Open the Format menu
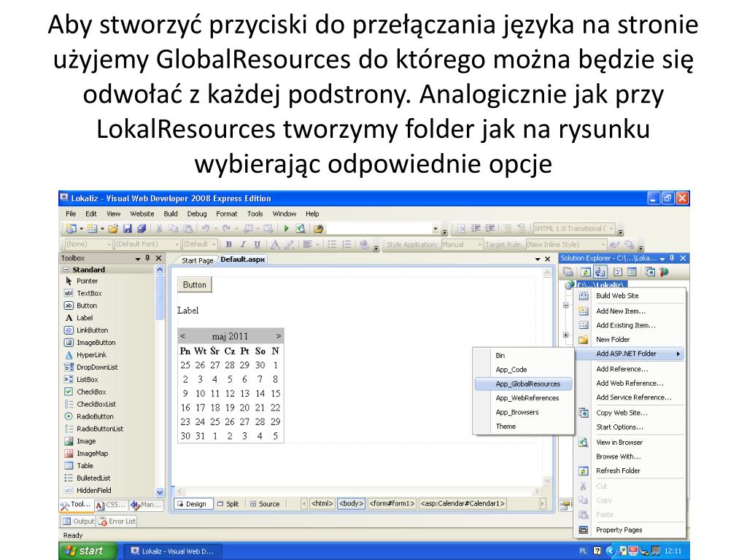This screenshot has width=747, height=560. point(226,214)
